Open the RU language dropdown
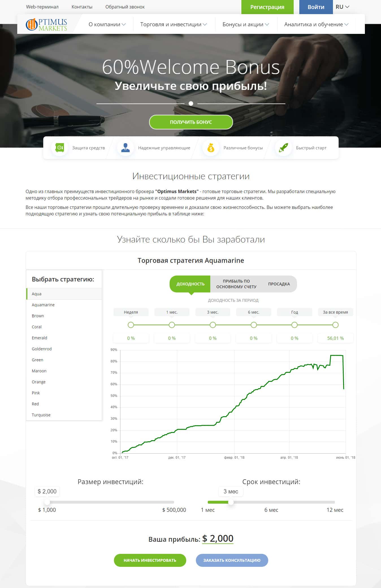This screenshot has height=588, width=381. tap(342, 7)
